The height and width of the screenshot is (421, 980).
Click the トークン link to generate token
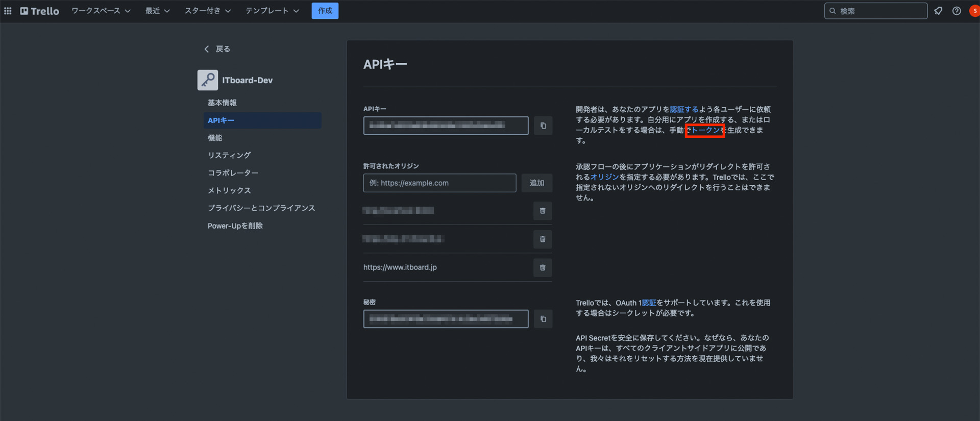pos(705,130)
